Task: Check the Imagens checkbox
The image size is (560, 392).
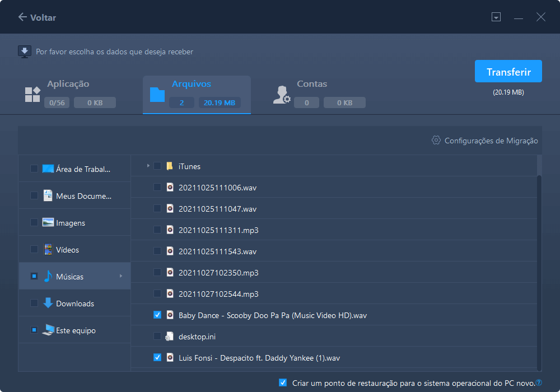Action: [34, 222]
